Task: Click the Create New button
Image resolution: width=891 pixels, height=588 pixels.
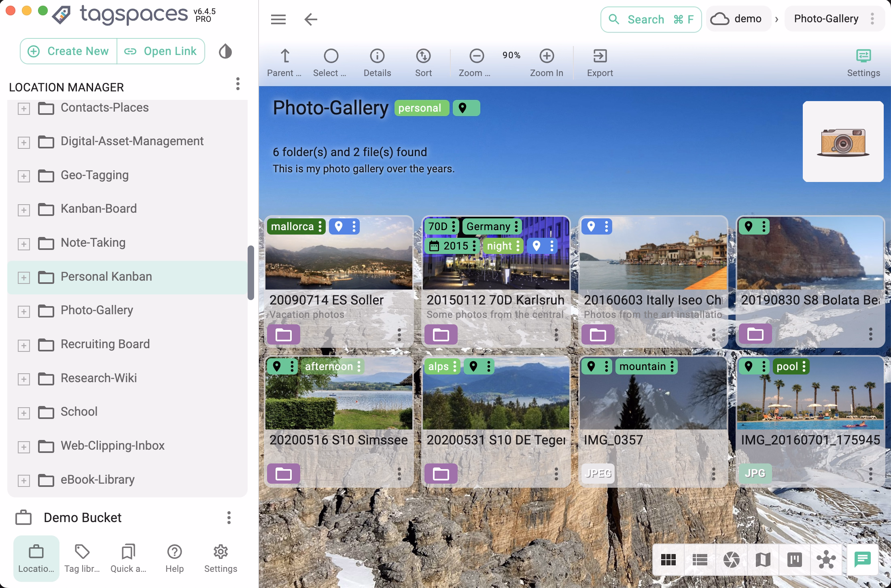Action: tap(69, 51)
